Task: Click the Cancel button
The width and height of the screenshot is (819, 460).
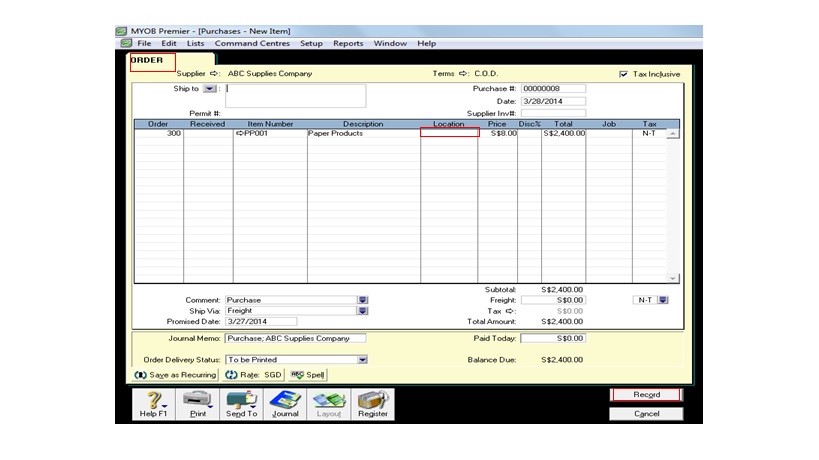Action: (x=646, y=414)
